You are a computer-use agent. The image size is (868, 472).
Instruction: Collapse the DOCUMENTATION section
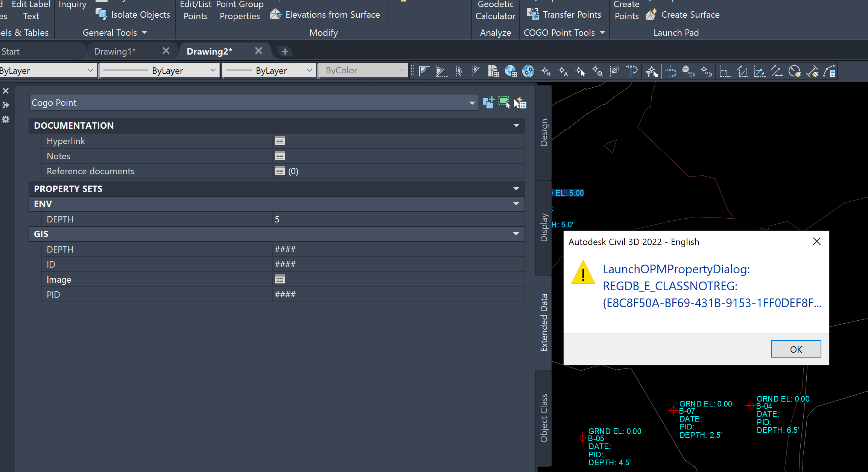click(516, 125)
